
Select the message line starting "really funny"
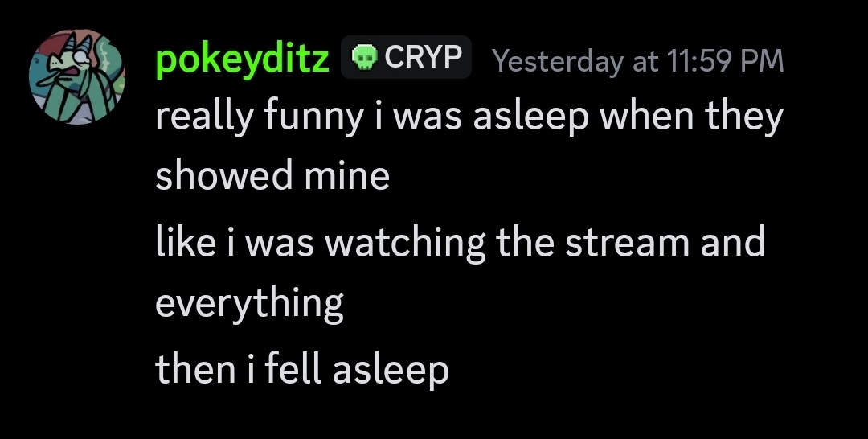click(469, 118)
